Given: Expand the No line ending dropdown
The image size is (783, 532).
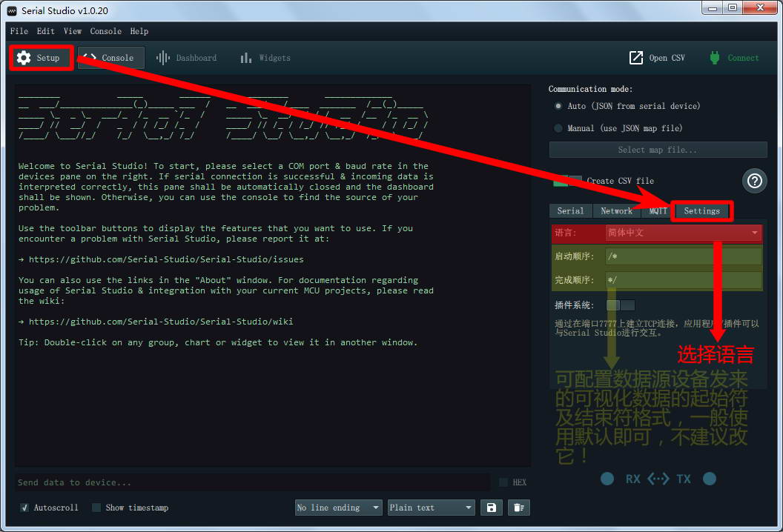Looking at the screenshot, I should (x=338, y=508).
